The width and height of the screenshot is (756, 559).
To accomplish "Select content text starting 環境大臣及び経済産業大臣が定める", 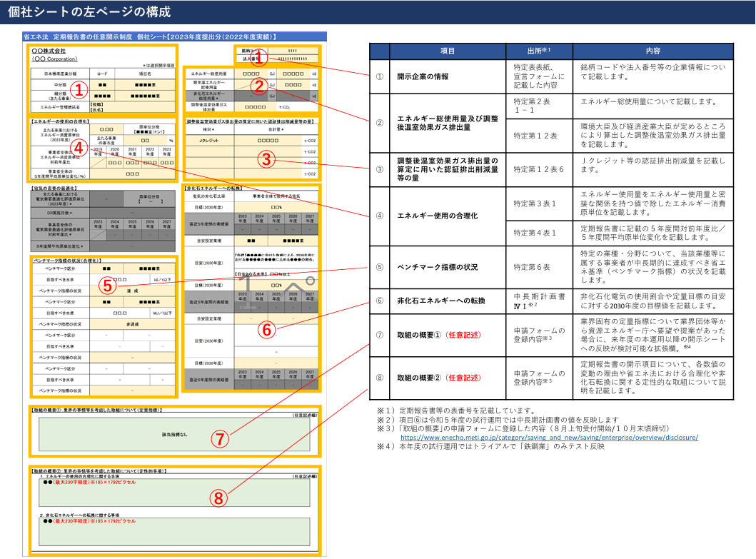I will [x=652, y=135].
